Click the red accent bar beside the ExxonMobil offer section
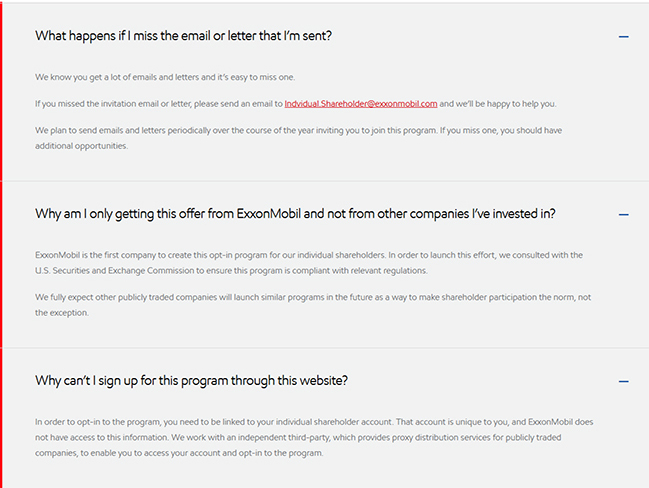Viewport: 649px width, 488px height. pyautogui.click(x=2, y=264)
